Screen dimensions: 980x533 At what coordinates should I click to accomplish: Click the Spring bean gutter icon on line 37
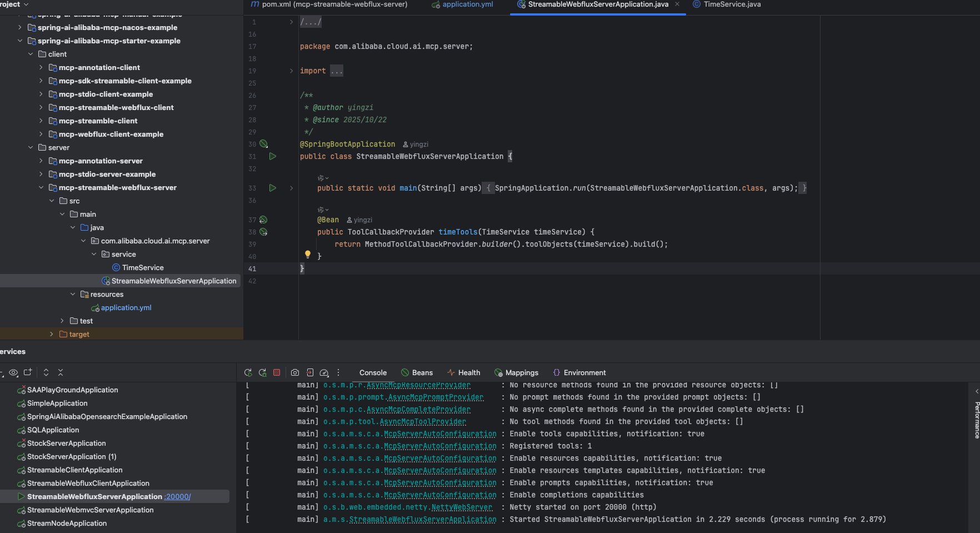pyautogui.click(x=263, y=220)
